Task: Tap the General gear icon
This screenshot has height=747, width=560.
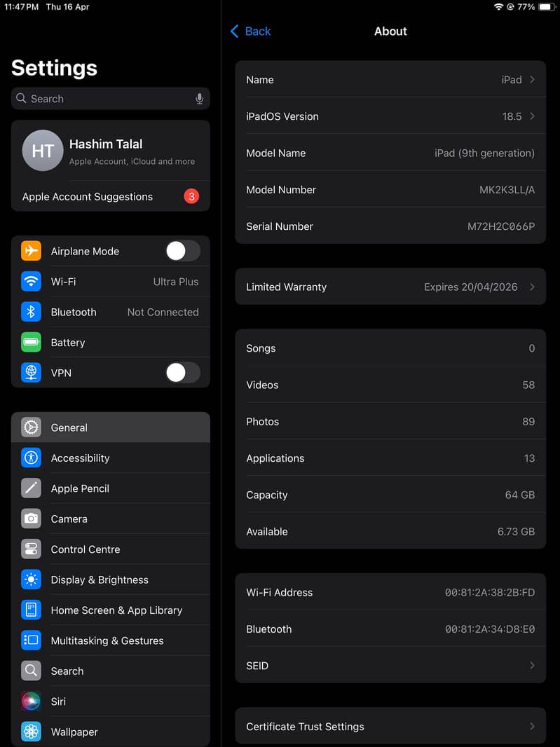Action: pos(31,427)
